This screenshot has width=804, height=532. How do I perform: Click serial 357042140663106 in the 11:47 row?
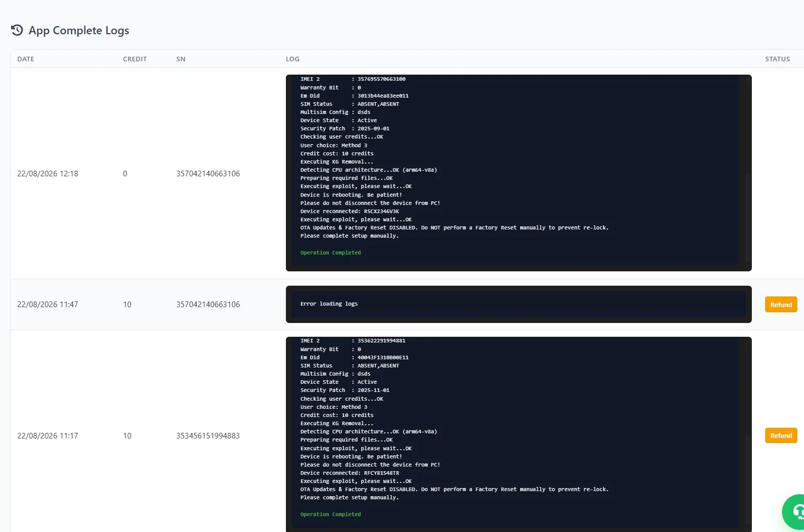point(208,305)
